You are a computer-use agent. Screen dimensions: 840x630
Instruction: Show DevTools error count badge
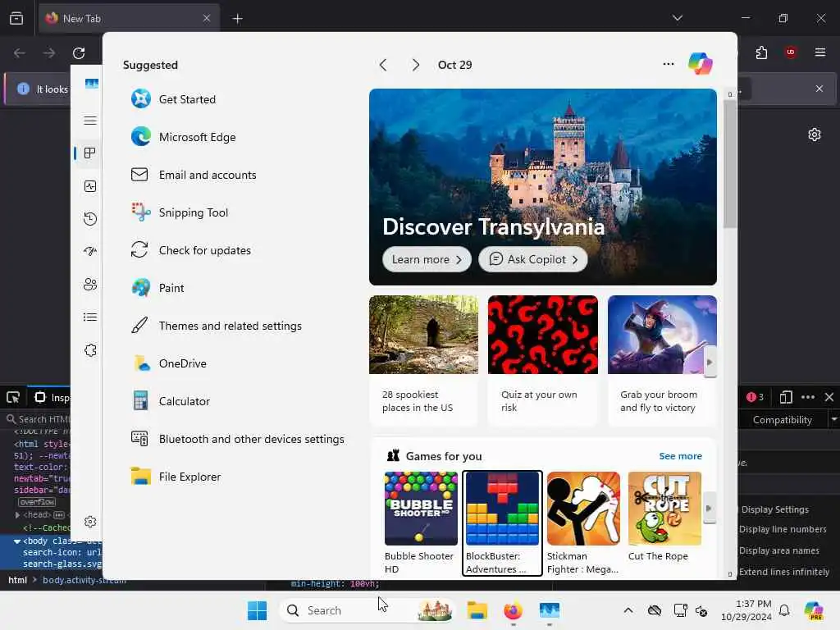point(755,397)
